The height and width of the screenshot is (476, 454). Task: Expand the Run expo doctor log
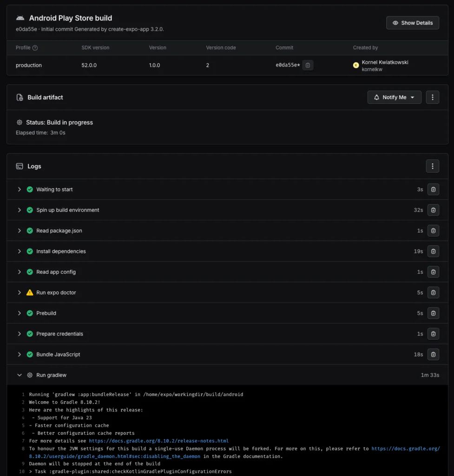click(20, 293)
